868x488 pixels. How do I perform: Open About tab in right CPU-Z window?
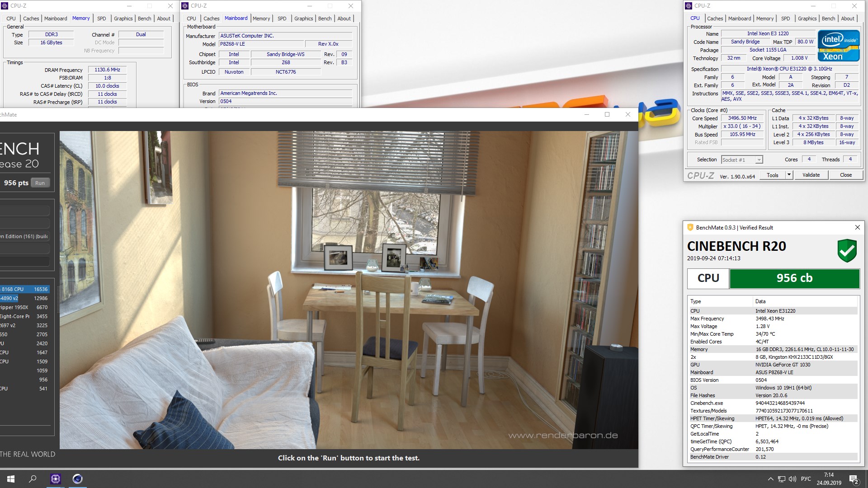pos(848,19)
